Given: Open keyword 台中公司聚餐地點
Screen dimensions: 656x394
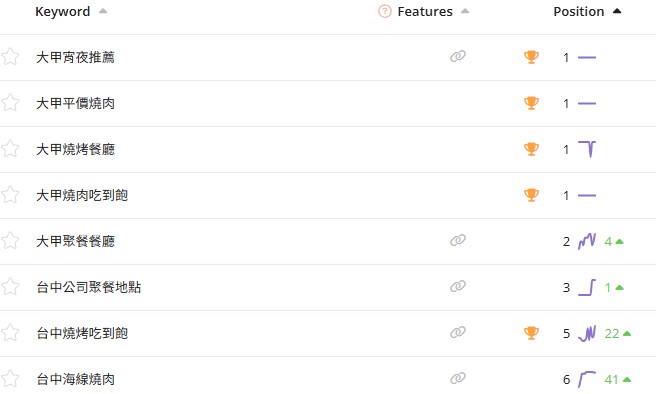Looking at the screenshot, I should click(x=89, y=287).
